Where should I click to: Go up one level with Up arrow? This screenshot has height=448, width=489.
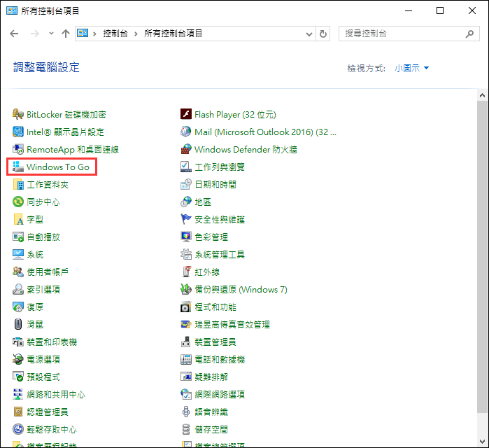coord(66,34)
